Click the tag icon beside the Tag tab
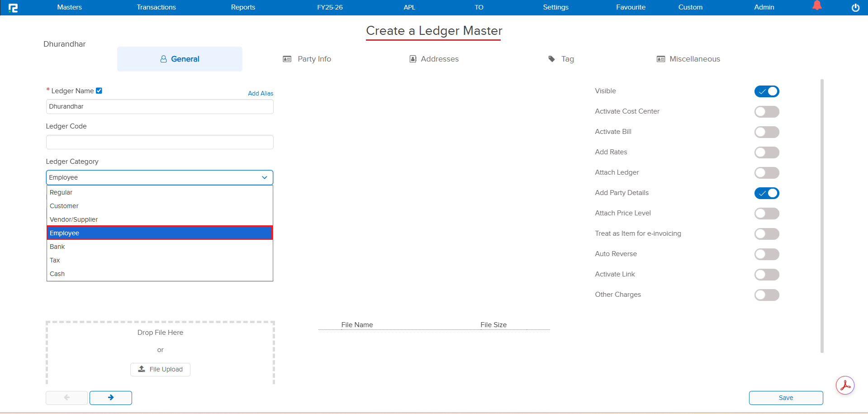 tap(551, 59)
